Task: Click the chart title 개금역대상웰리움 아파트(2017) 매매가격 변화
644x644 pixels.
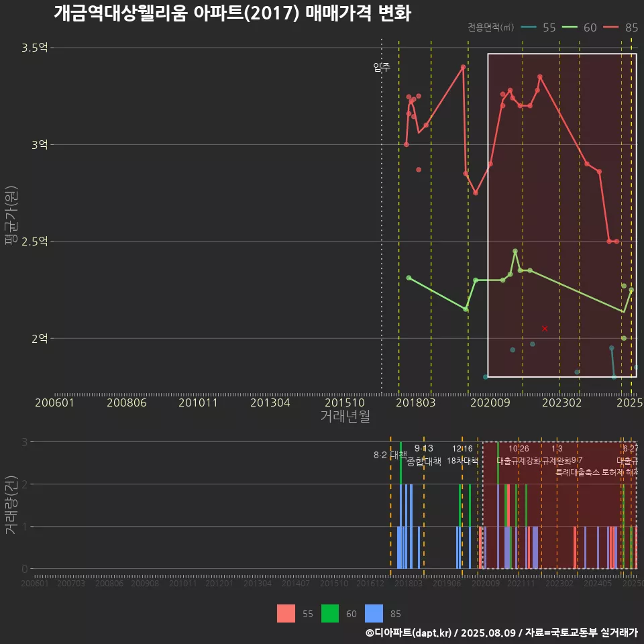Action: [233, 13]
